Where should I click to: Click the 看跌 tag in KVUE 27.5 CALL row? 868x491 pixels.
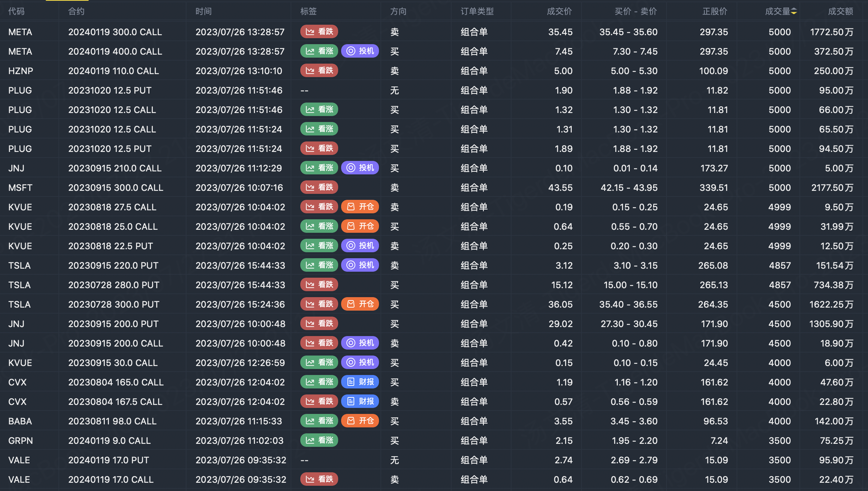[319, 207]
